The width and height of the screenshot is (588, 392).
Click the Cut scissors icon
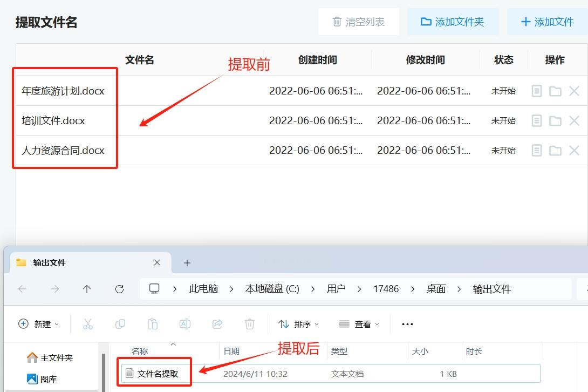pyautogui.click(x=88, y=323)
